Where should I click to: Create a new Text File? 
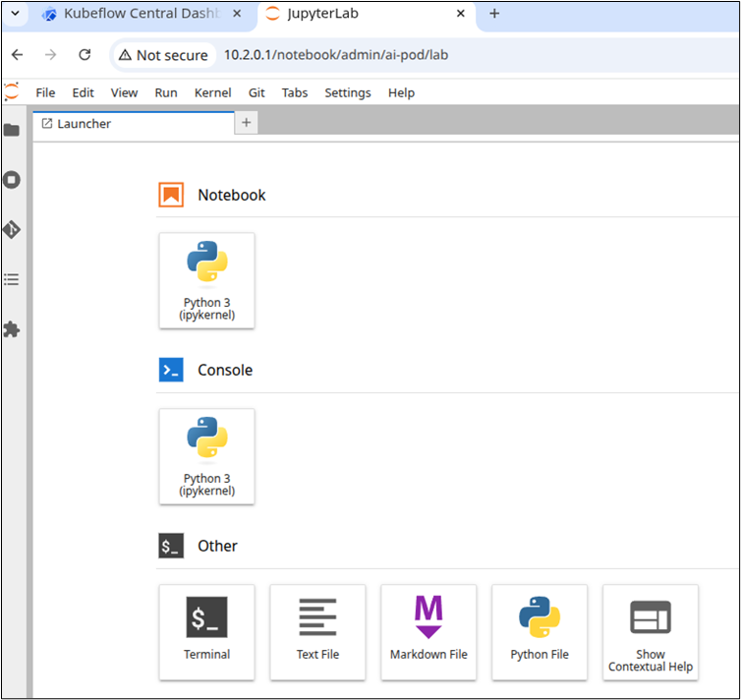pos(317,632)
